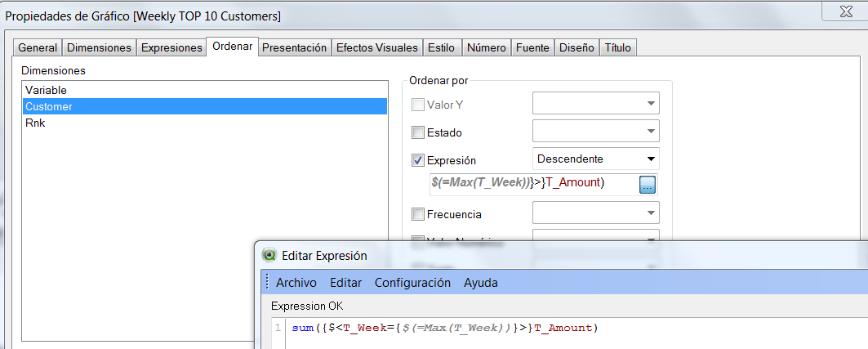Screen dimensions: 868x349
Task: Click the sum expression text in the editor
Action: pyautogui.click(x=446, y=328)
